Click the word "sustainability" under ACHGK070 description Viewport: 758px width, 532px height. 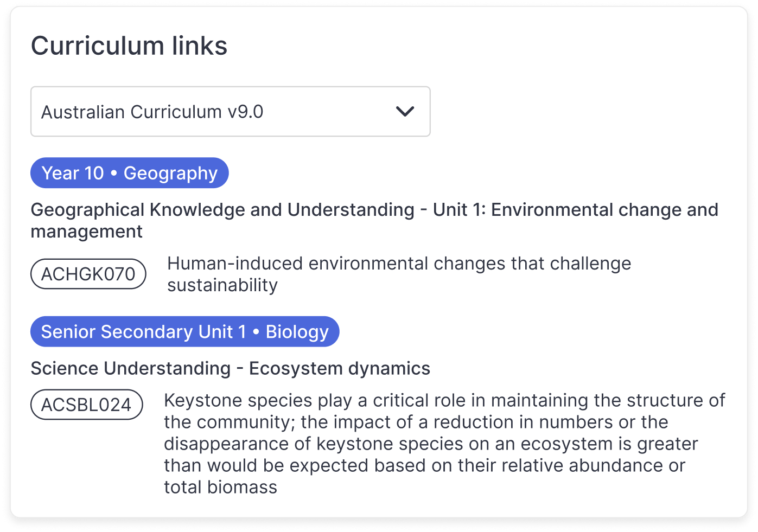222,285
